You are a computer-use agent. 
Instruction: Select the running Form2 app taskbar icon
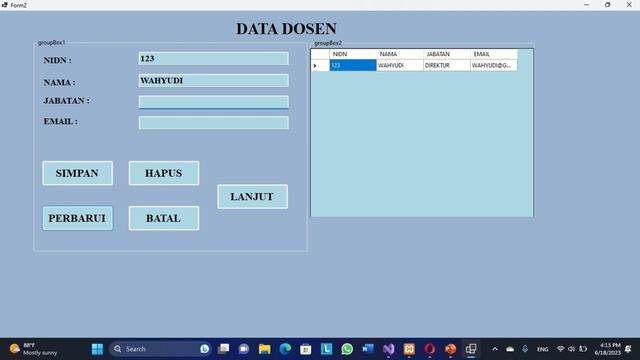pos(471,349)
